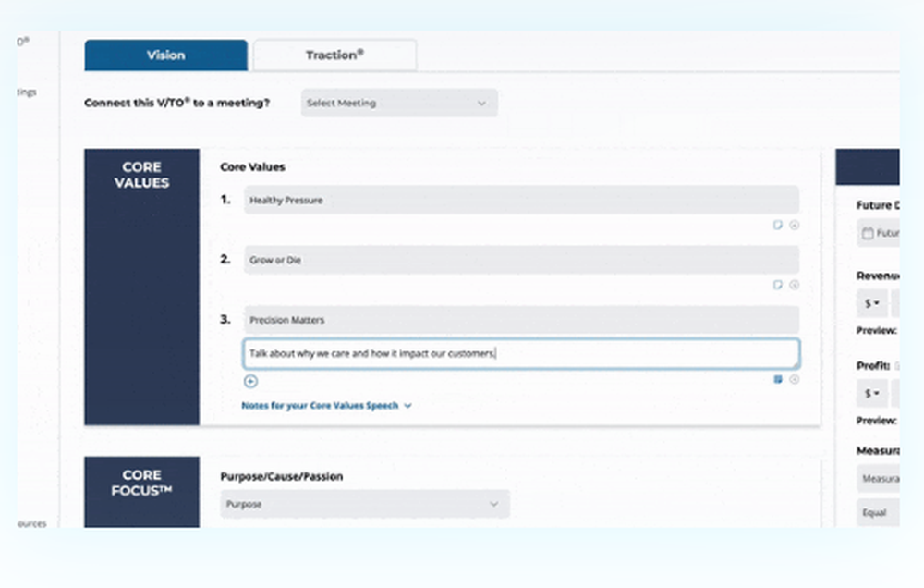The image size is (924, 588).
Task: Edit the Healthy Pressure value field
Action: [x=521, y=200]
